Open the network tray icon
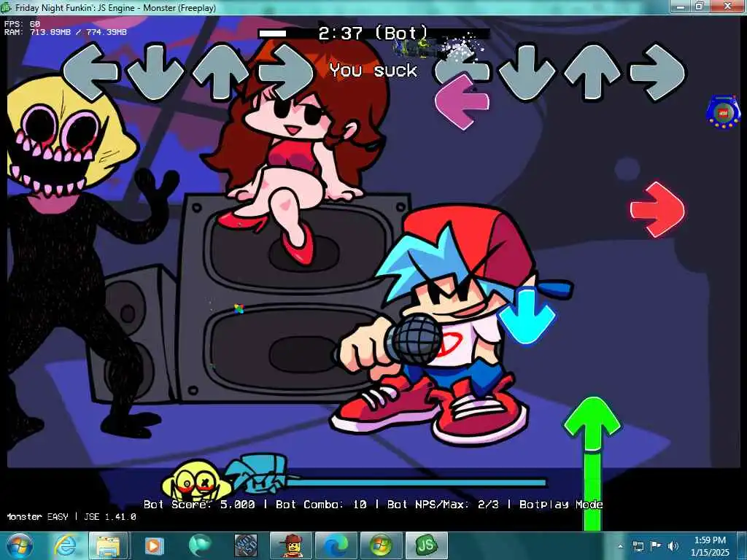The width and height of the screenshot is (747, 560). tap(638, 546)
